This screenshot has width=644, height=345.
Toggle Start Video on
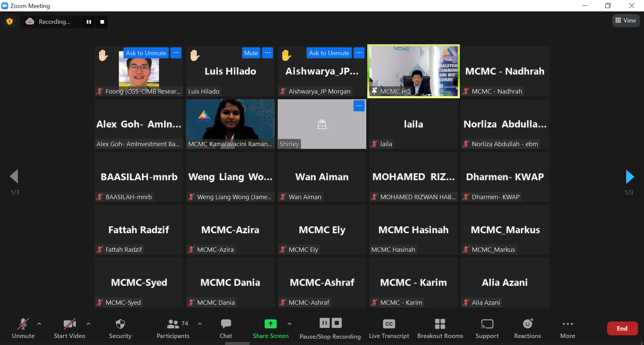70,329
